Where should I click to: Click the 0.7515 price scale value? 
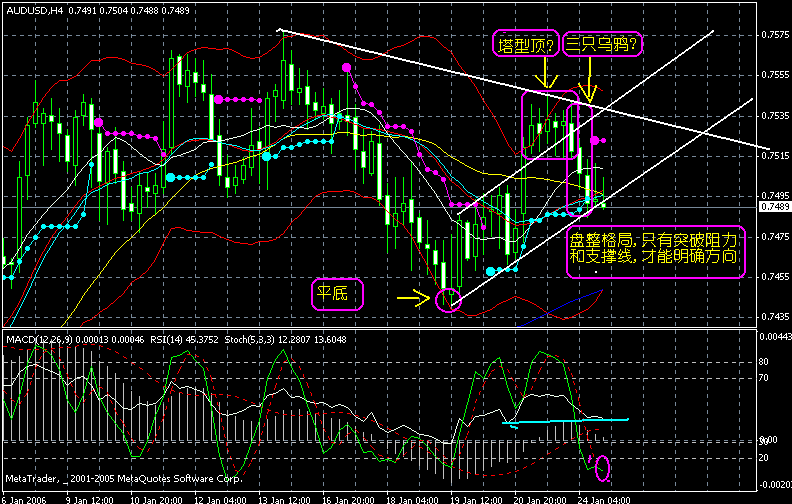[775, 156]
